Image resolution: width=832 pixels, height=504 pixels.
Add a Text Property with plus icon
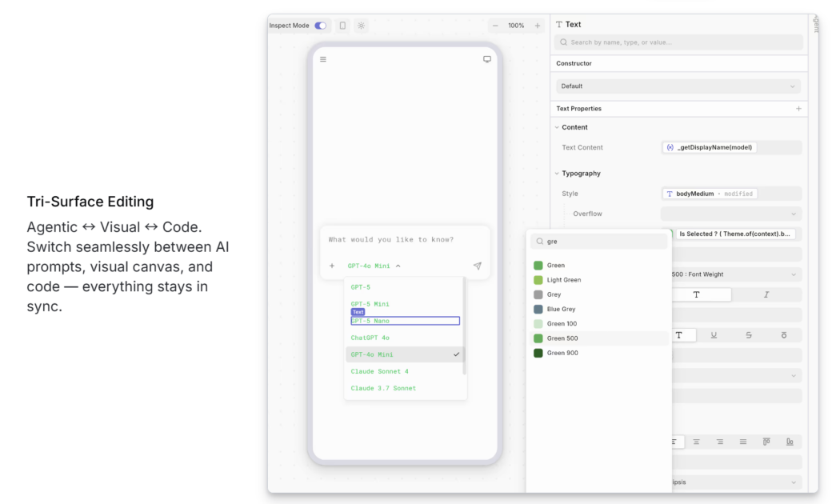(x=798, y=109)
